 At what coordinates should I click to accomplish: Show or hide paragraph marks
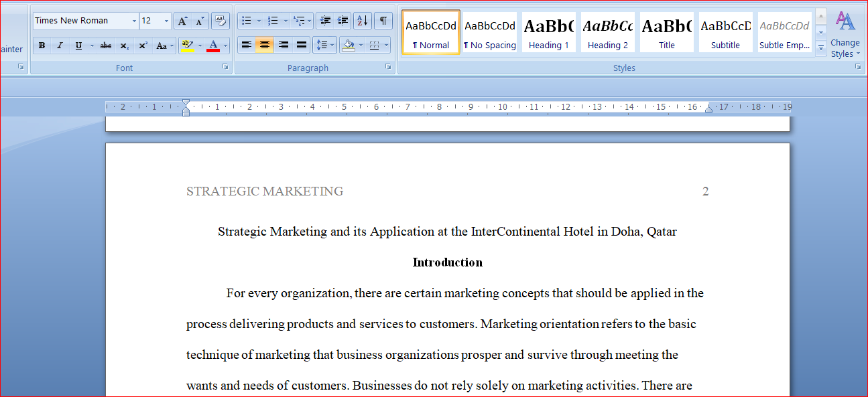tap(383, 21)
